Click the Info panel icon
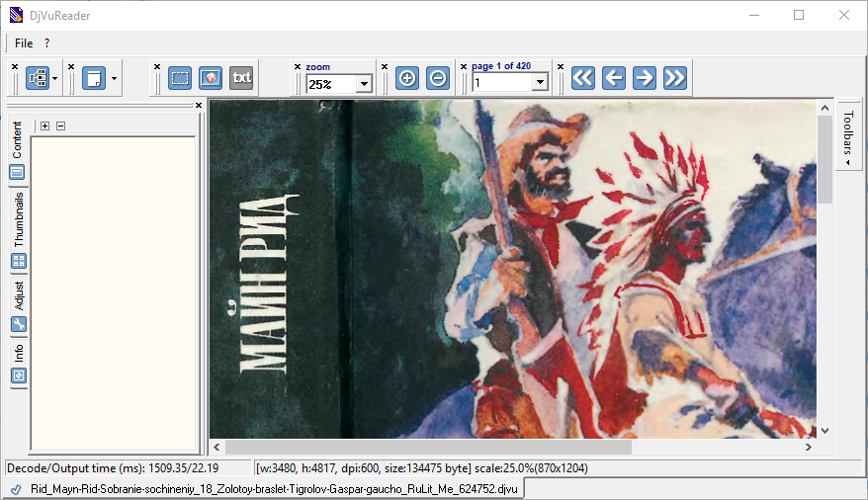Image resolution: width=868 pixels, height=500 pixels. click(19, 376)
